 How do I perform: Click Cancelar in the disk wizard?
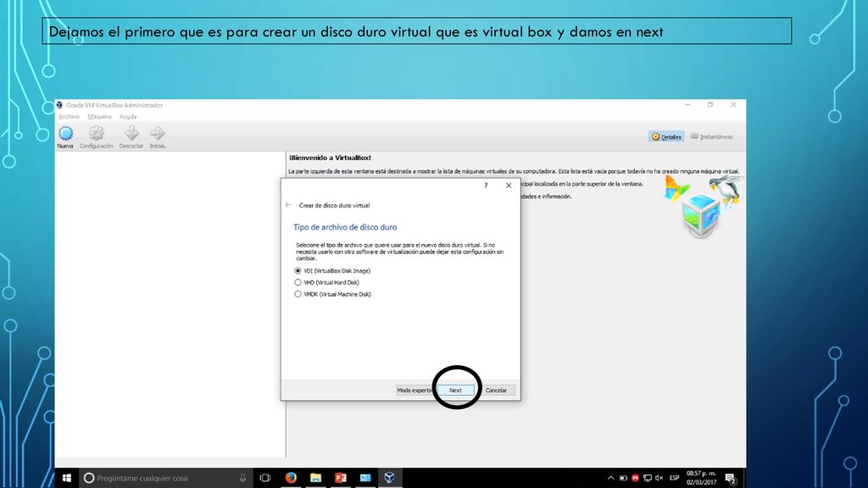click(496, 390)
